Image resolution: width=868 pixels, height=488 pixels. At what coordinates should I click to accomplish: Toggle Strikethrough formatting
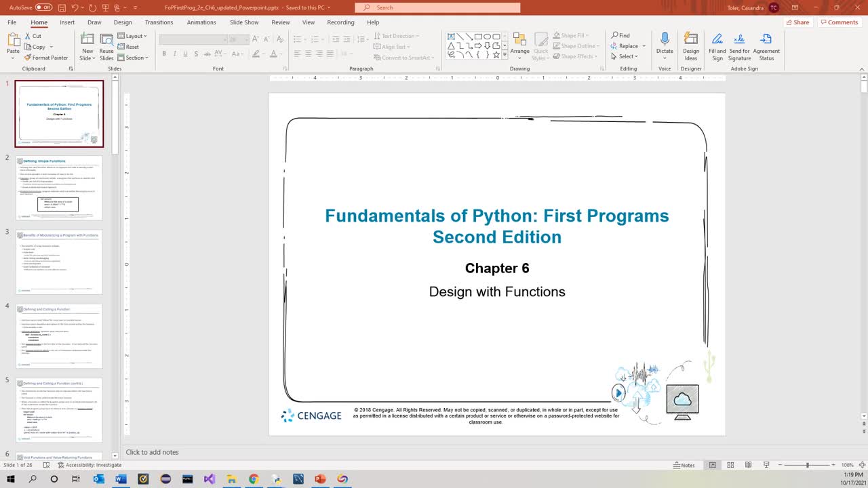[208, 54]
